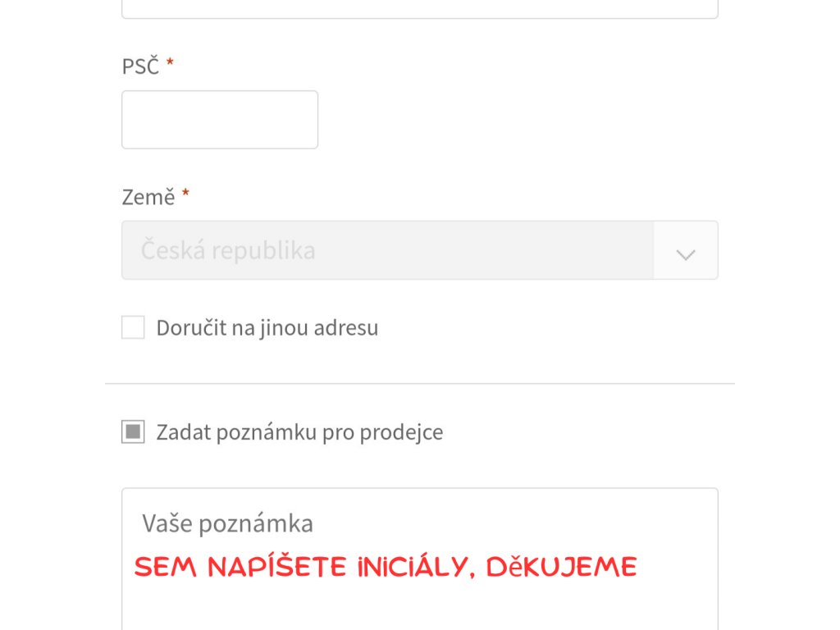840x630 pixels.
Task: Click the "Vaše poznámka" placeholder text
Action: (x=227, y=523)
